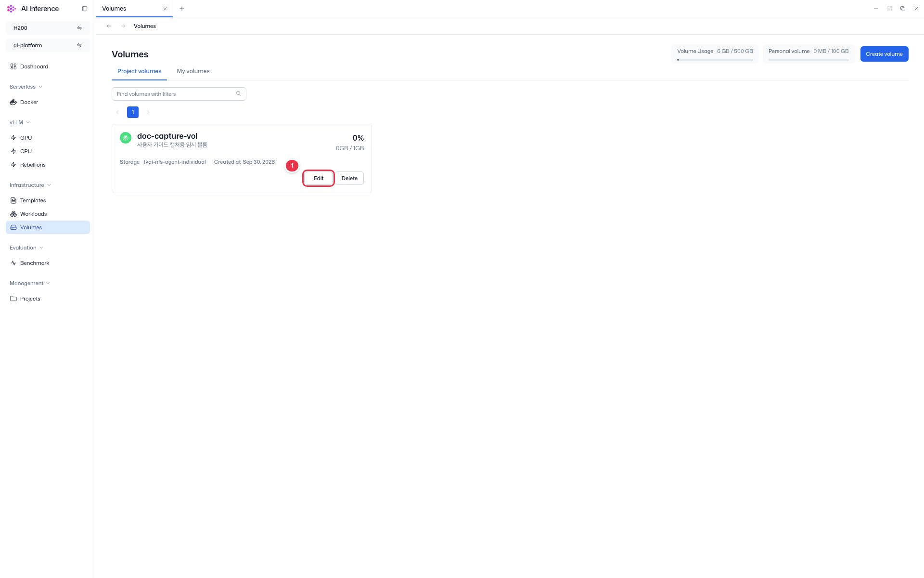This screenshot has width=924, height=578.
Task: Open a new tab with plus
Action: tap(182, 9)
